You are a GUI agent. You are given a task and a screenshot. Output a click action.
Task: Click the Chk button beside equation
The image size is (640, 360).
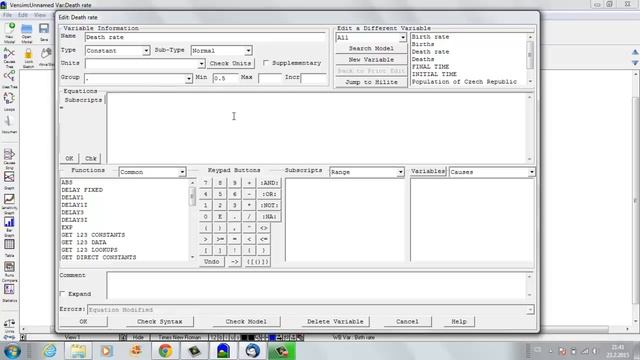point(91,158)
